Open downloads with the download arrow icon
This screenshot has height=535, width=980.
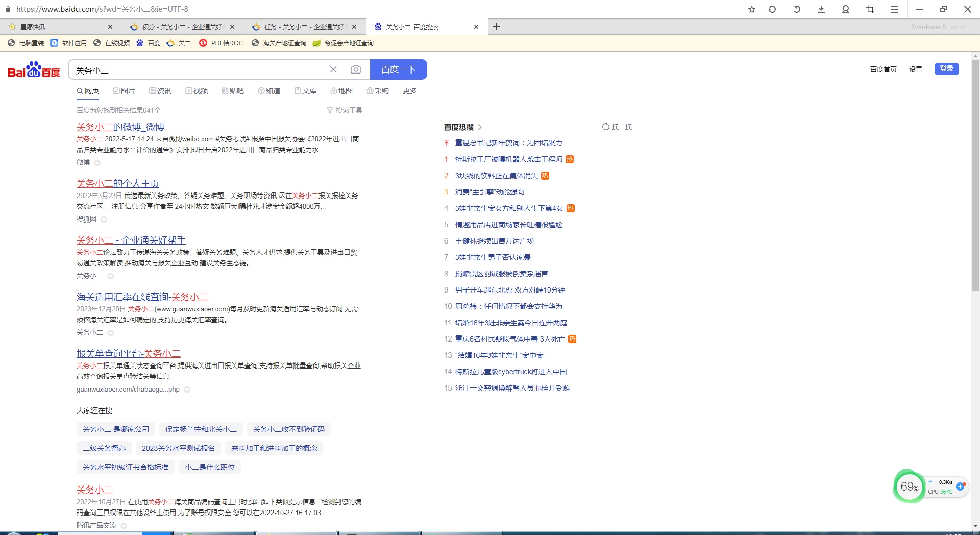pyautogui.click(x=821, y=9)
